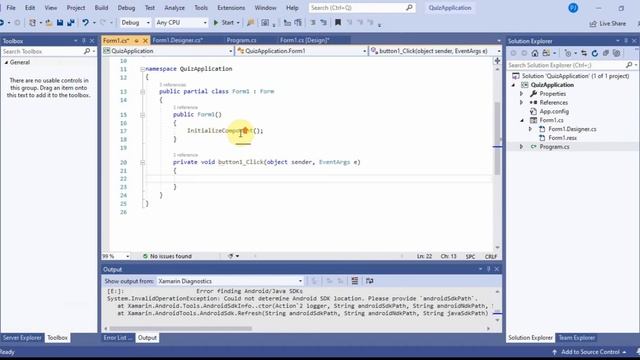
Task: Select App.config in Solution Explorer
Action: 554,111
